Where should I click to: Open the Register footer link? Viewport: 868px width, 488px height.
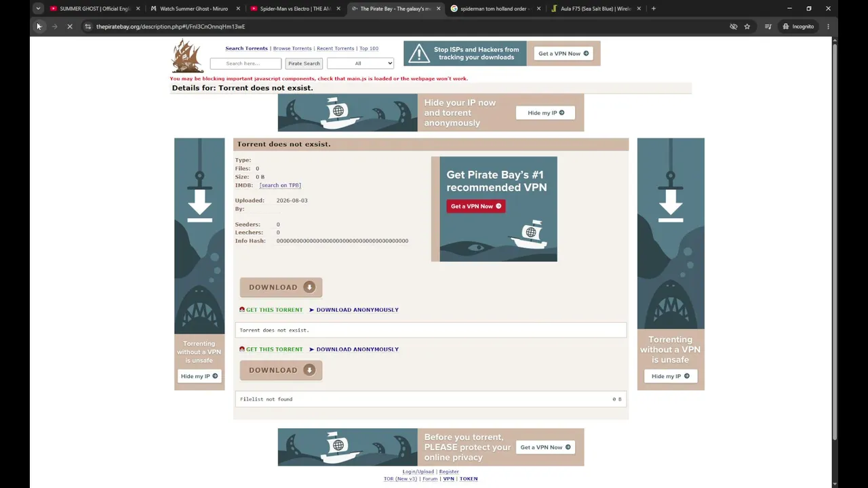click(x=449, y=472)
